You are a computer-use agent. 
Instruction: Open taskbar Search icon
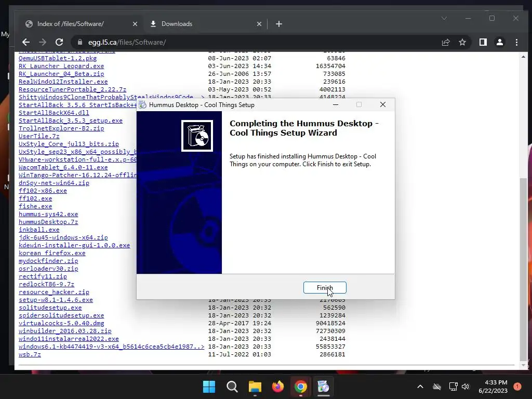click(232, 387)
